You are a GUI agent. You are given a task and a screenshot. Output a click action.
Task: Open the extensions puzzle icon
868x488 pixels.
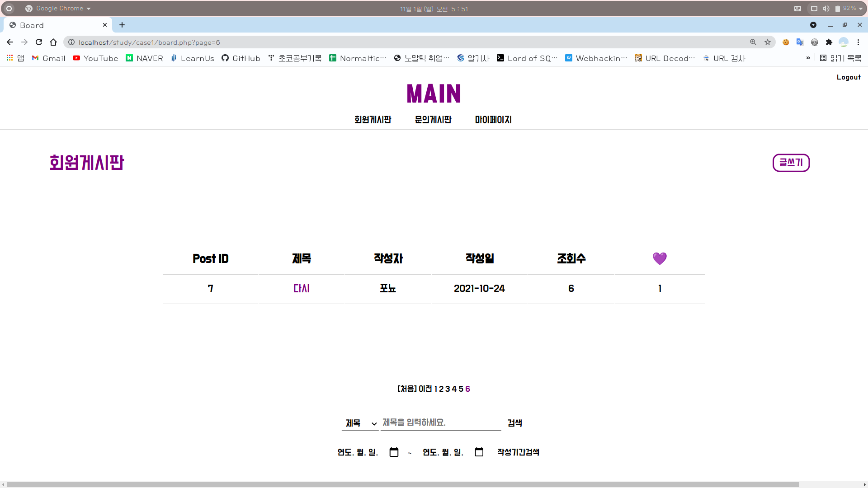click(829, 42)
